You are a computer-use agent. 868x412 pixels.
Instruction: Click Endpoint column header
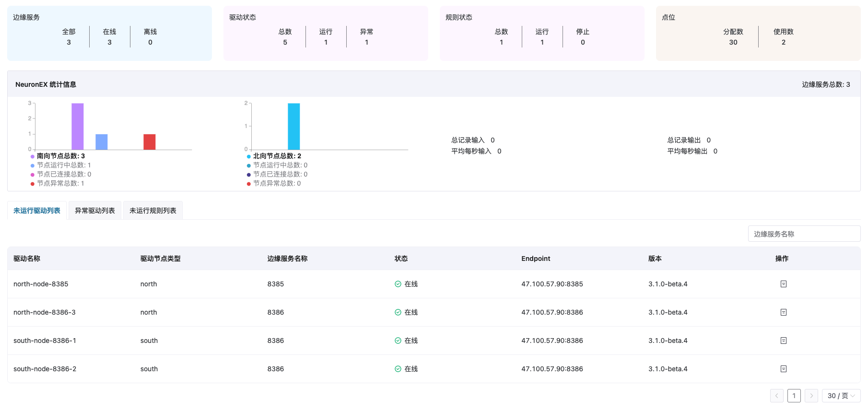click(536, 259)
